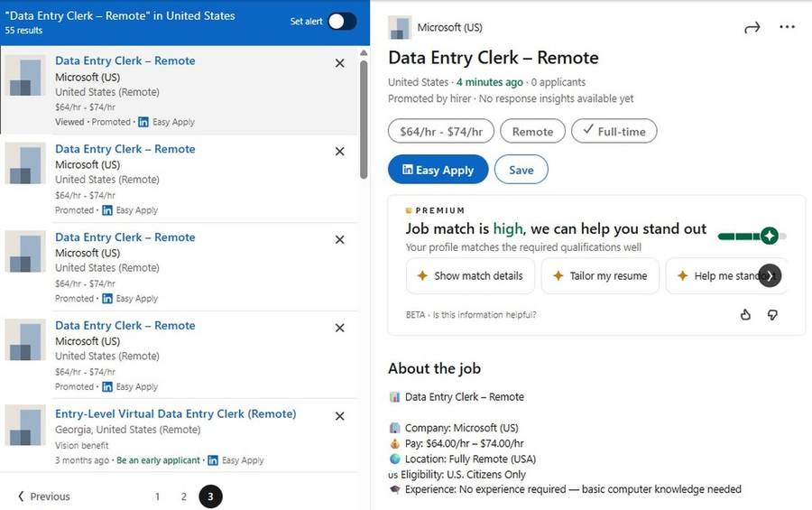Click the 'Pay: $64.00/hr – $74.00/hr' line
This screenshot has width=812, height=510.
point(457,443)
